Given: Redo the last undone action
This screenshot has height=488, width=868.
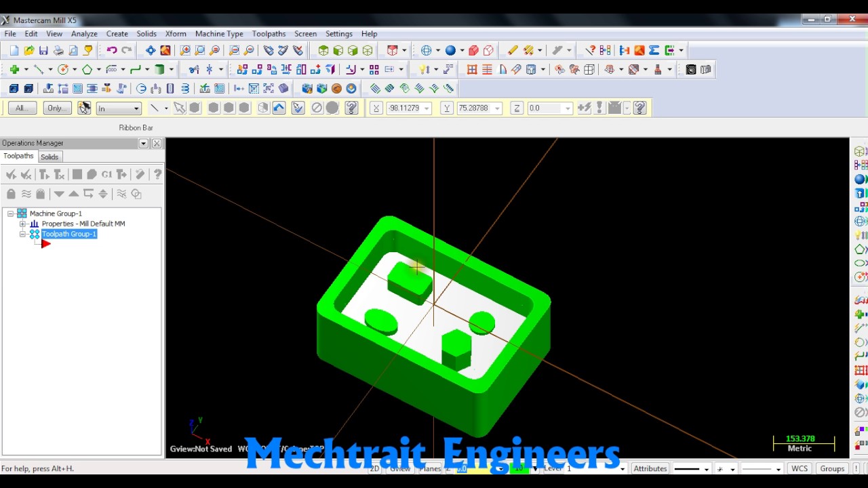Looking at the screenshot, I should tap(127, 50).
